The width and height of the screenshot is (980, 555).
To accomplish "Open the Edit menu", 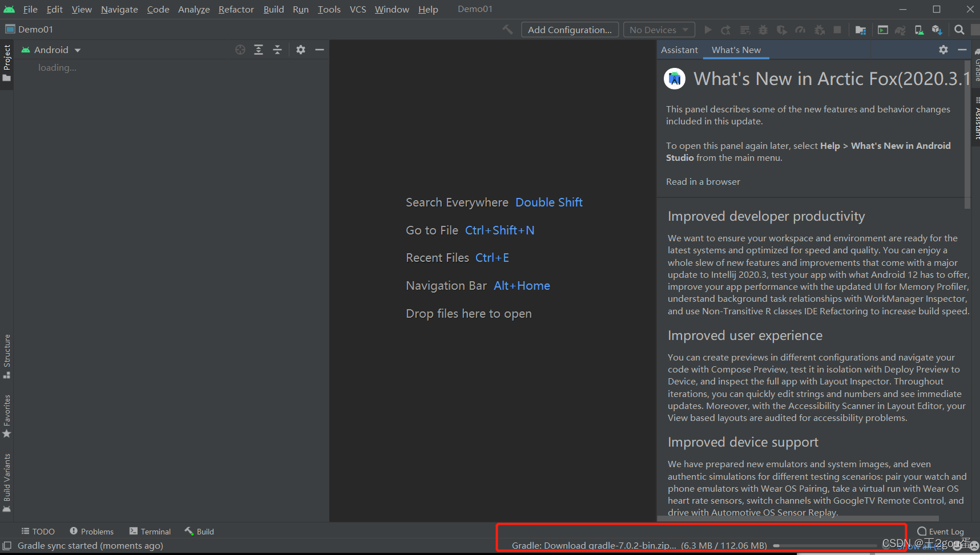I will (54, 9).
